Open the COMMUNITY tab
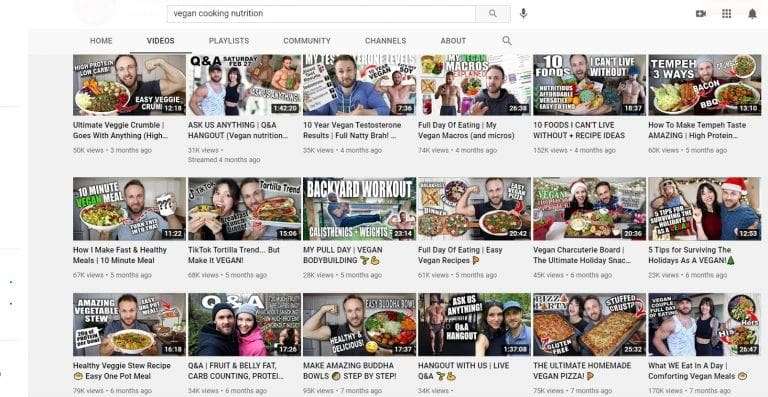Image resolution: width=768 pixels, height=397 pixels. [307, 41]
